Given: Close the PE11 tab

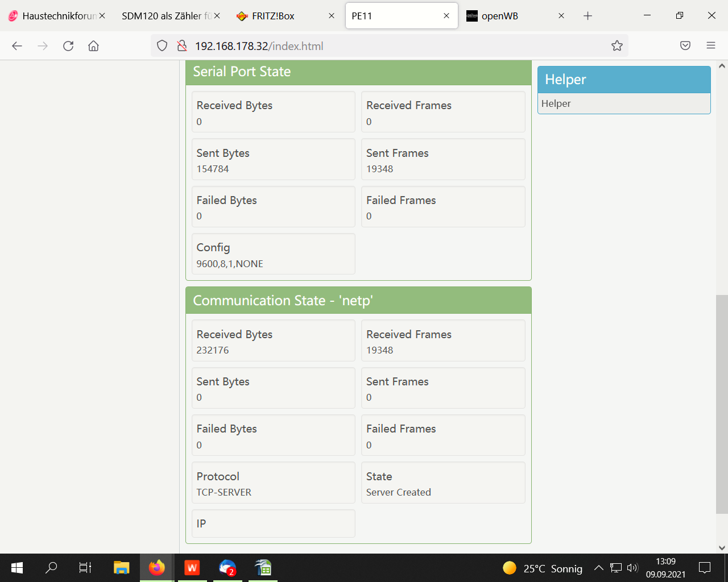Looking at the screenshot, I should 446,16.
